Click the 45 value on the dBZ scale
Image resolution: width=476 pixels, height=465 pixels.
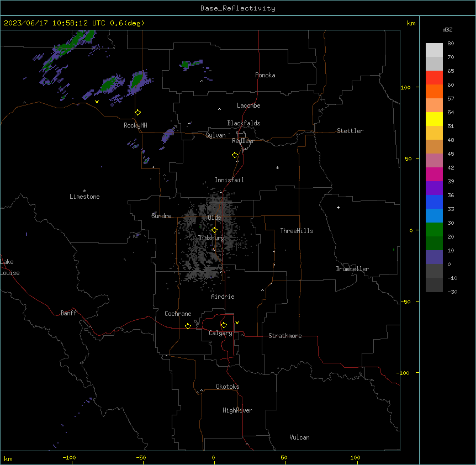tap(451, 154)
